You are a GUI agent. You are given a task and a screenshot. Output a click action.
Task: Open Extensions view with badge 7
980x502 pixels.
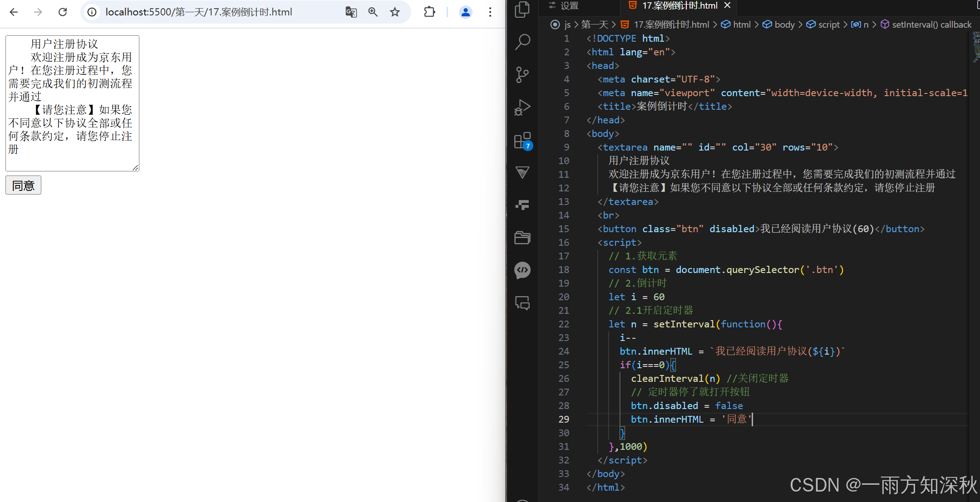point(522,141)
